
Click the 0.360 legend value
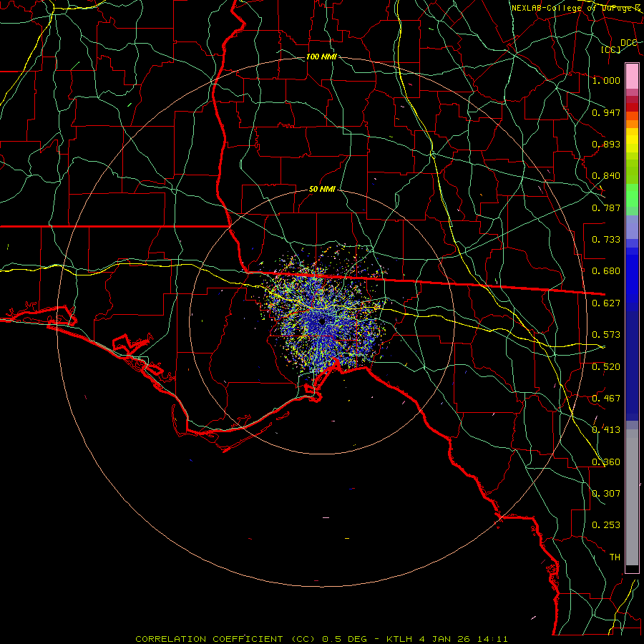[x=606, y=462]
